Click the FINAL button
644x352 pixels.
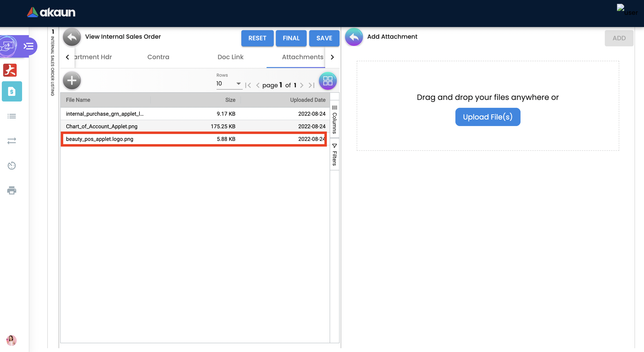291,38
